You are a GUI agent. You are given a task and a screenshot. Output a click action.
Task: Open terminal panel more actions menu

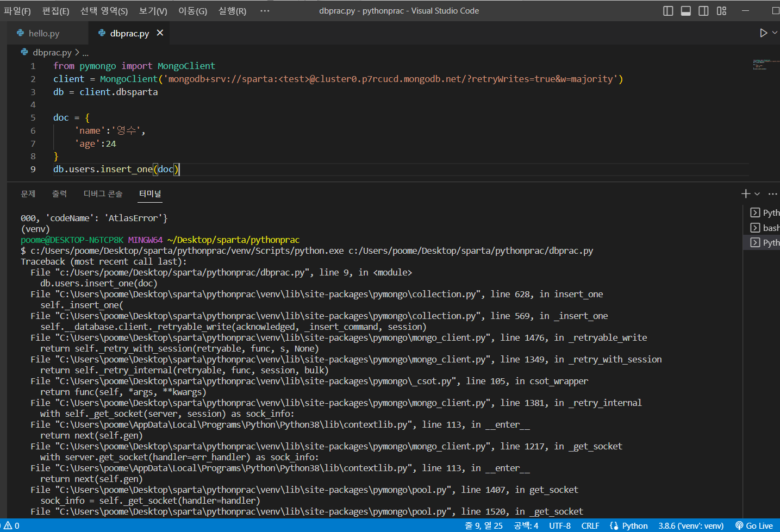click(x=772, y=194)
